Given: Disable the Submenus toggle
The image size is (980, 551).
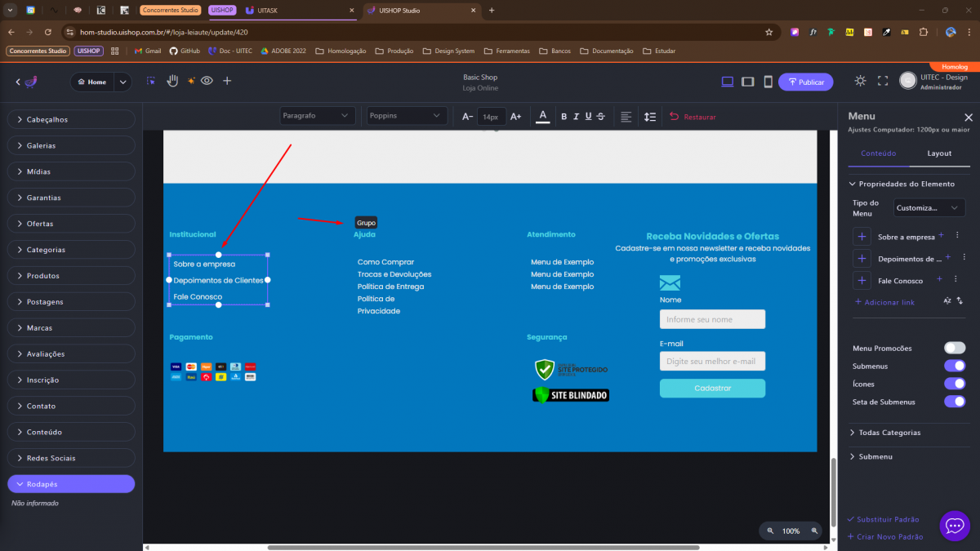Looking at the screenshot, I should pos(954,367).
